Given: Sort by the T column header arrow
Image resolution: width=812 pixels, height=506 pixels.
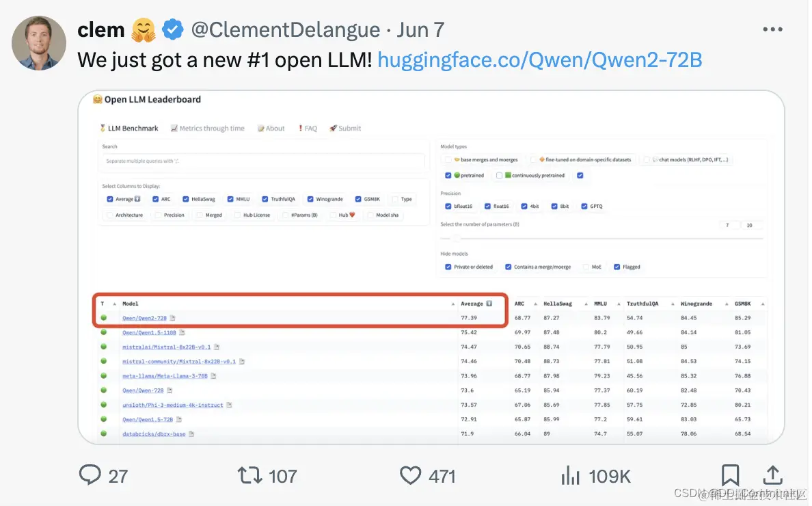Looking at the screenshot, I should point(114,304).
